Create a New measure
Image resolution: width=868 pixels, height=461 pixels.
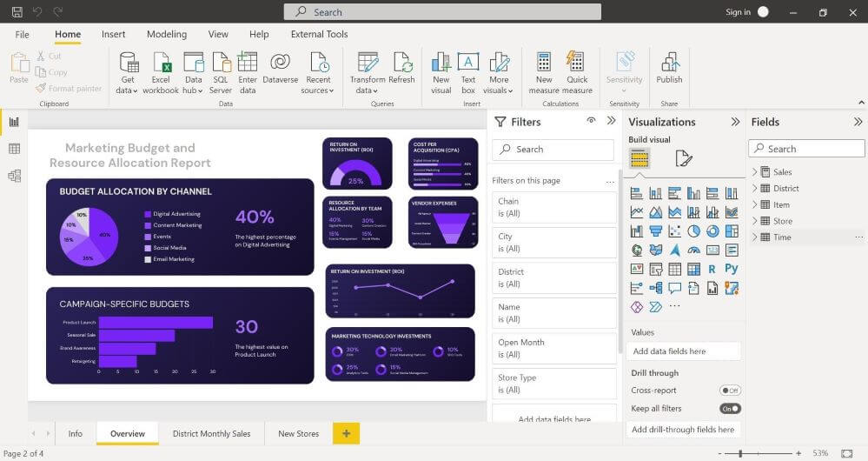(x=544, y=73)
